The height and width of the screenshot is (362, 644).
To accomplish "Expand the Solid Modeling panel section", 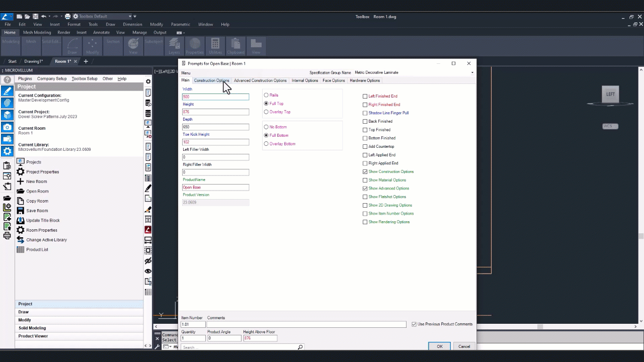I will point(32,328).
